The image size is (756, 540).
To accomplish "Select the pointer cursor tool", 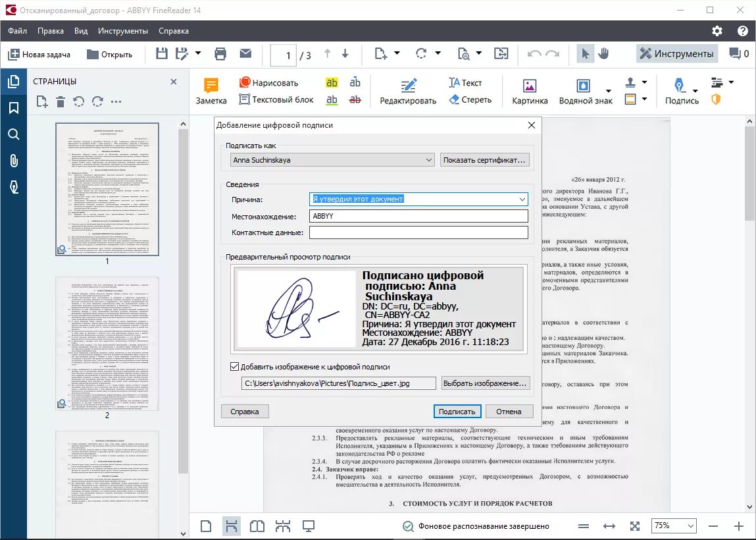I will point(586,53).
